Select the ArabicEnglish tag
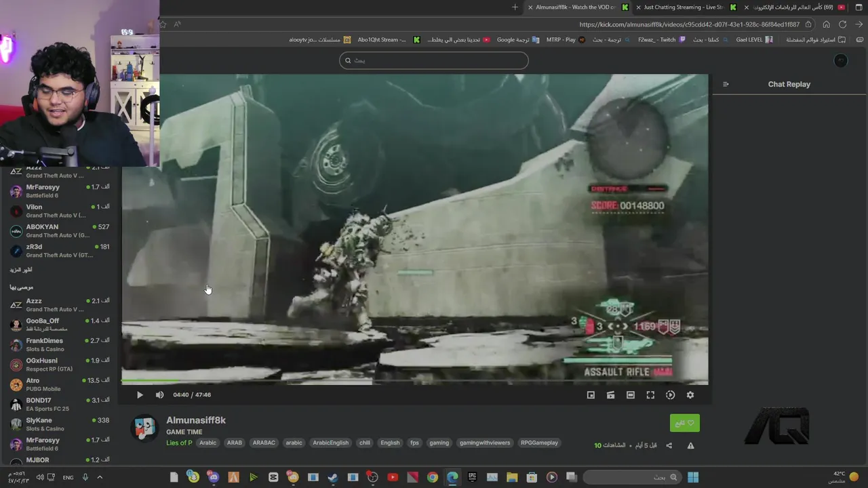This screenshot has width=868, height=488. point(330,443)
